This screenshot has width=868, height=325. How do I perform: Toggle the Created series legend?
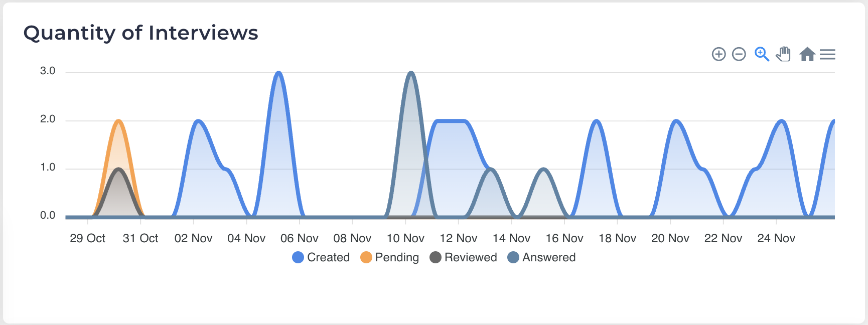pyautogui.click(x=328, y=257)
